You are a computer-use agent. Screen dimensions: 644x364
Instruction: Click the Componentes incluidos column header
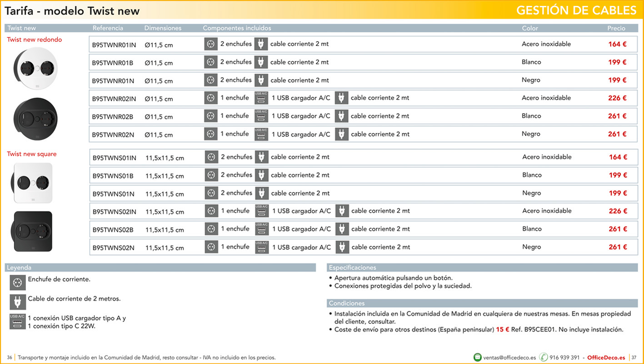237,28
